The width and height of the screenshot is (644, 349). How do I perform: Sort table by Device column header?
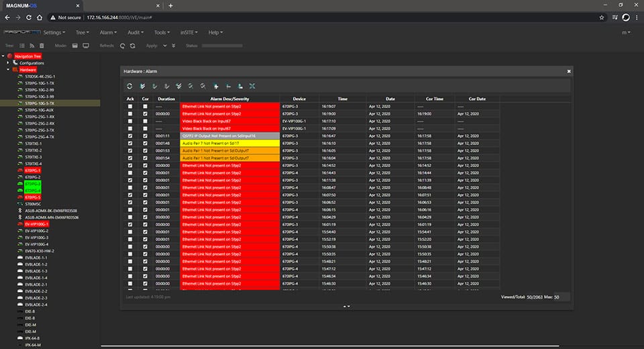(x=299, y=99)
